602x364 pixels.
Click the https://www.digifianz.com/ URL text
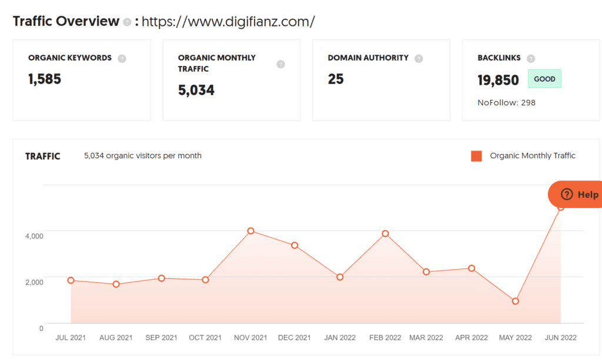(229, 22)
